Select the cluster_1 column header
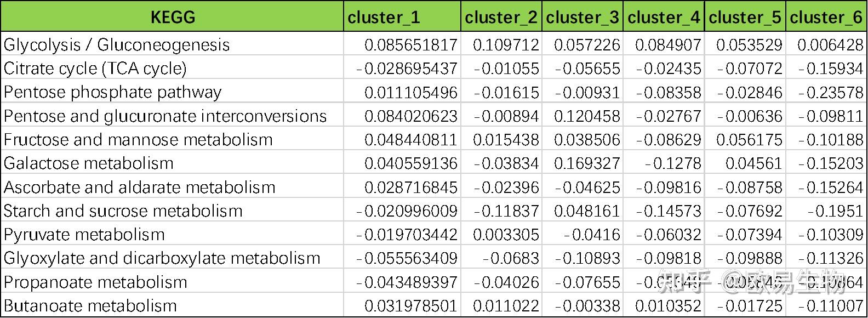 (x=384, y=18)
